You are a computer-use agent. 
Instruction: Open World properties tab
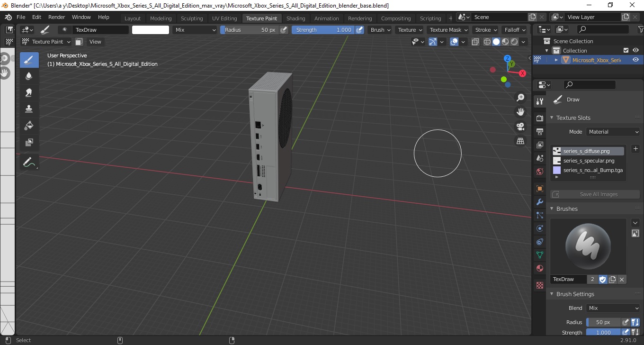coord(539,172)
